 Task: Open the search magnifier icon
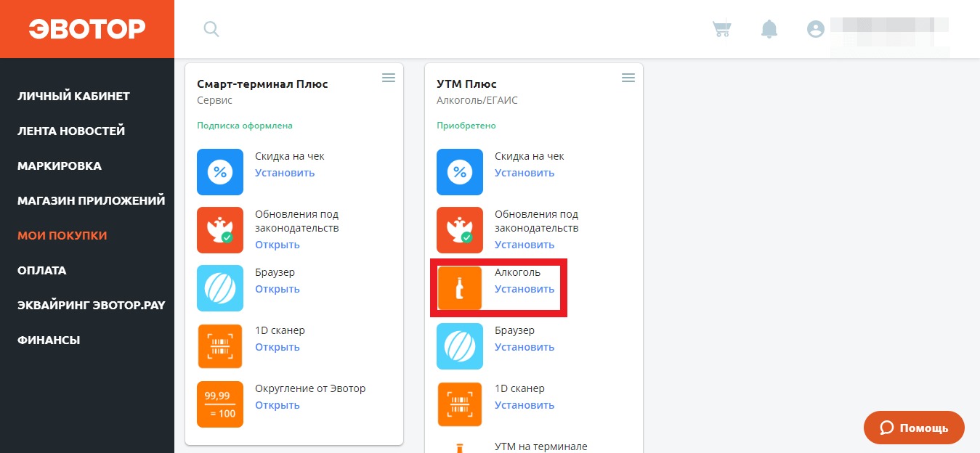tap(211, 29)
